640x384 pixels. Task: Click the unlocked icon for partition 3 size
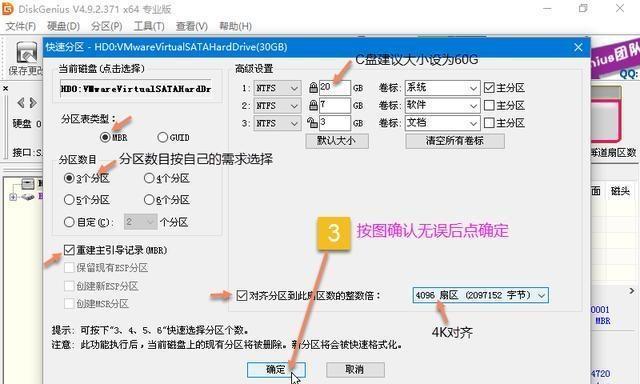(312, 123)
